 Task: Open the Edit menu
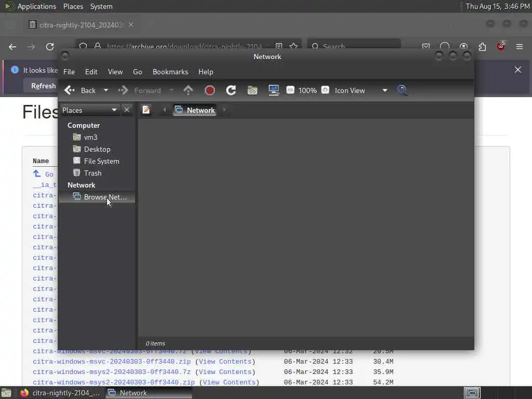91,72
